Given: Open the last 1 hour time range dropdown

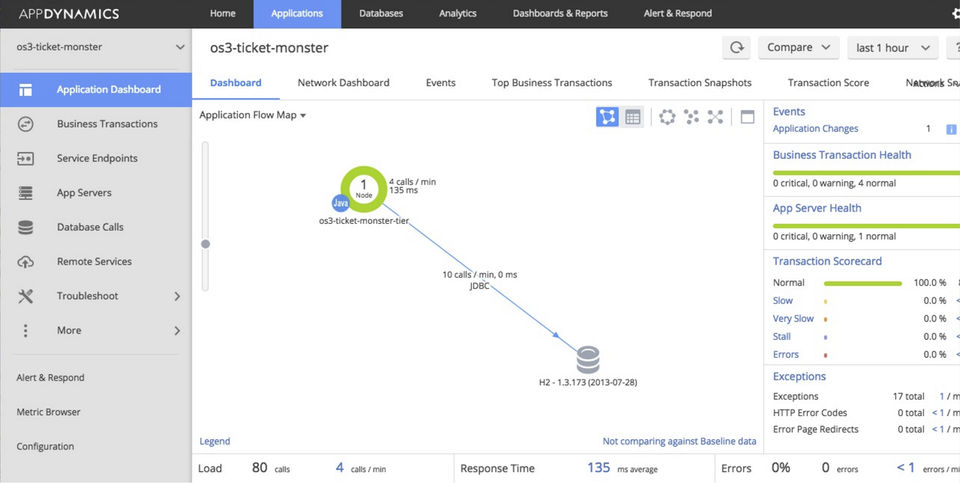Looking at the screenshot, I should point(893,48).
